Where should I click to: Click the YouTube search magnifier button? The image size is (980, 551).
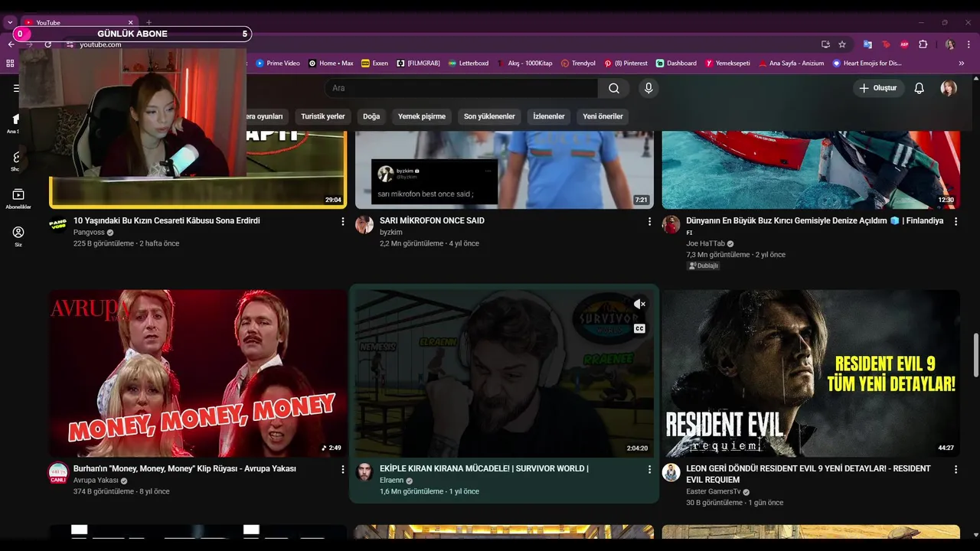[x=614, y=88]
